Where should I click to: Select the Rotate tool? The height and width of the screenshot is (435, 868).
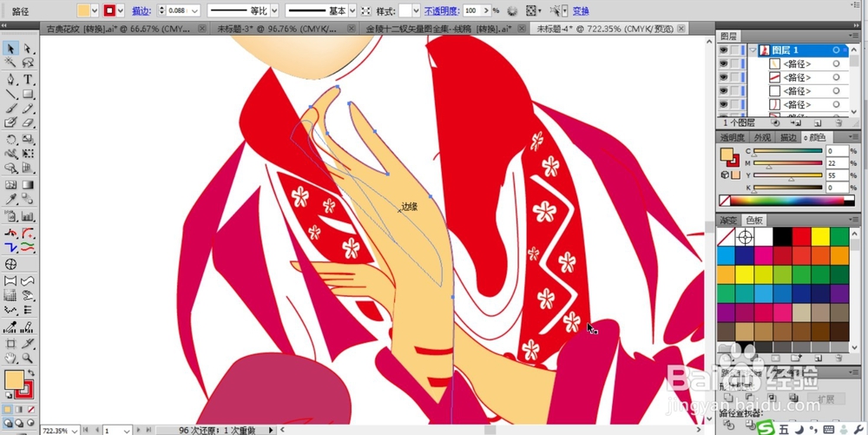pyautogui.click(x=10, y=140)
